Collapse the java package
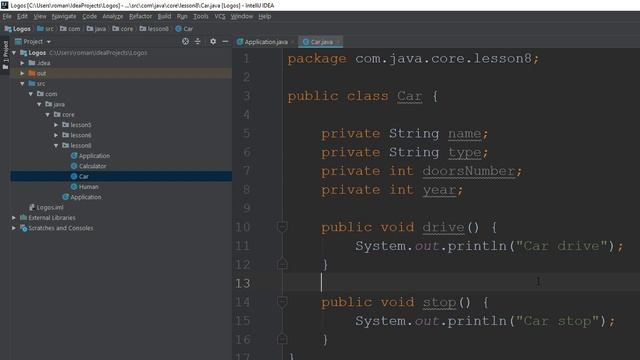640x360 pixels. (40, 104)
